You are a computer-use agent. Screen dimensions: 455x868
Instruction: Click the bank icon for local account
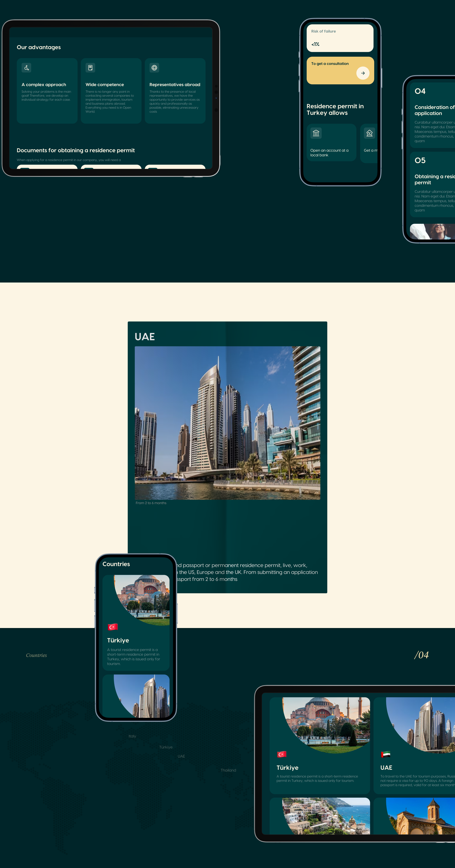(316, 133)
